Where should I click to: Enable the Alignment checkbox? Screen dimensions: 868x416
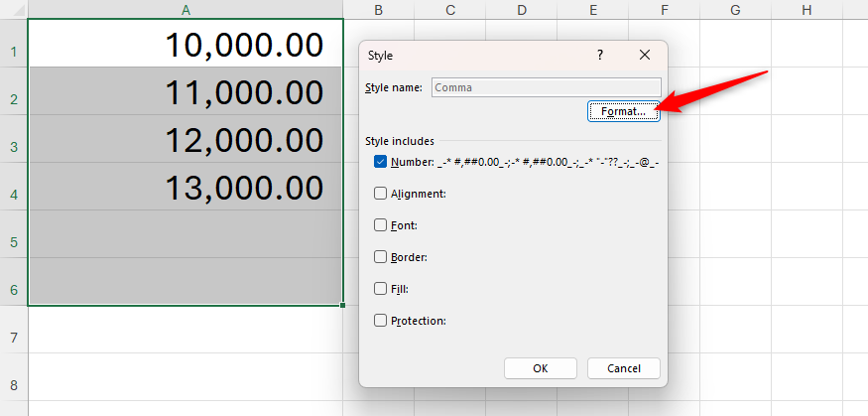point(381,194)
